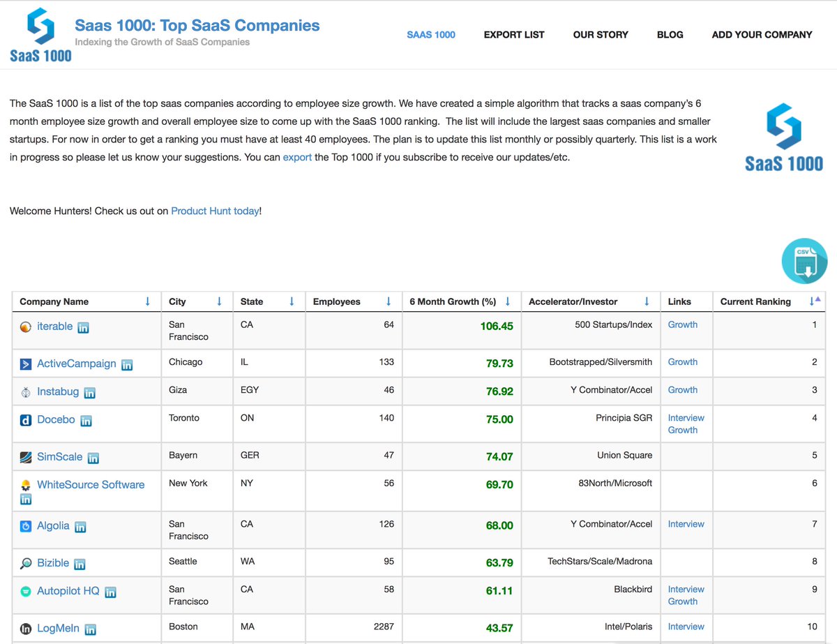Sort table by Employees arrow

click(x=389, y=301)
